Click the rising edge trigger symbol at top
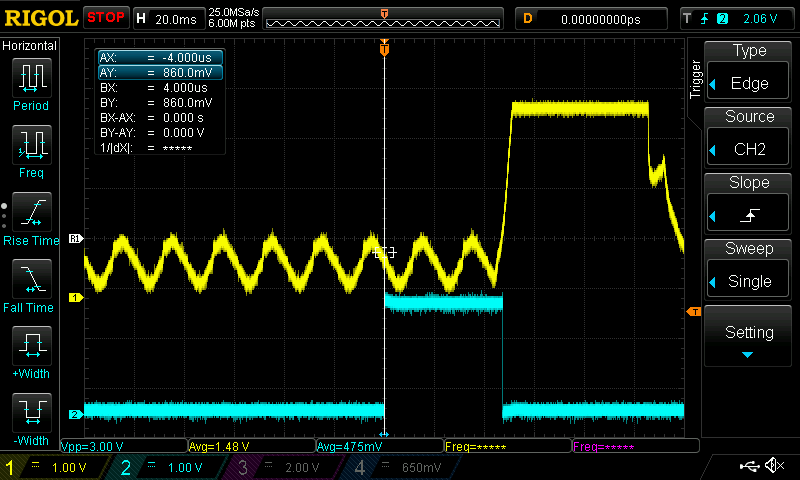 [704, 19]
